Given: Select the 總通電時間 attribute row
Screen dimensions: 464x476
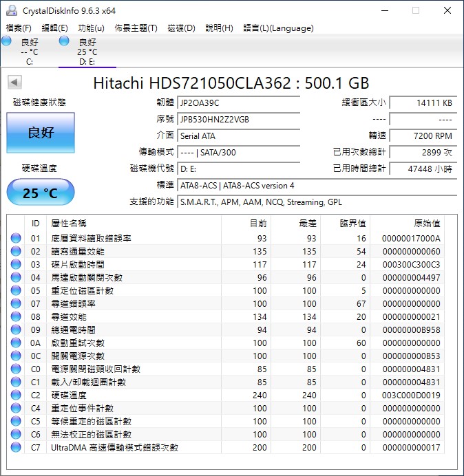Looking at the screenshot, I should click(x=226, y=329).
